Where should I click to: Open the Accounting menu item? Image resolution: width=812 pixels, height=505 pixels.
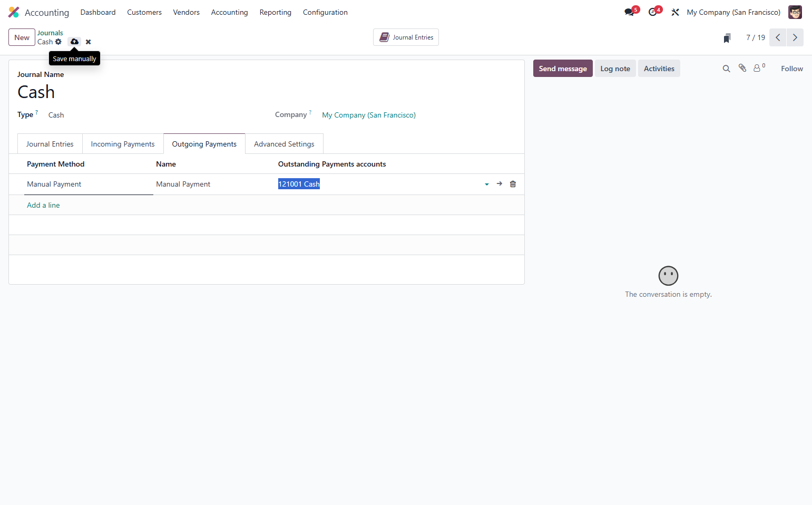click(229, 12)
